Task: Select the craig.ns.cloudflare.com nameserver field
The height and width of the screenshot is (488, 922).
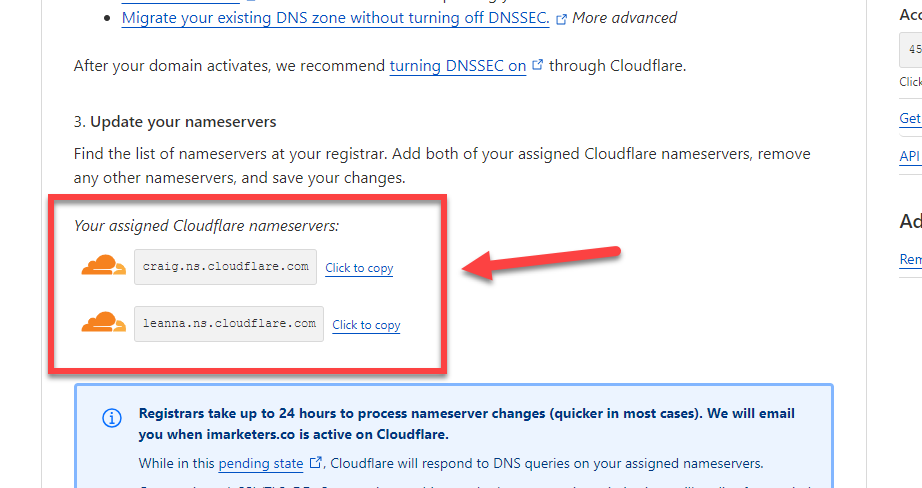Action: click(x=225, y=267)
